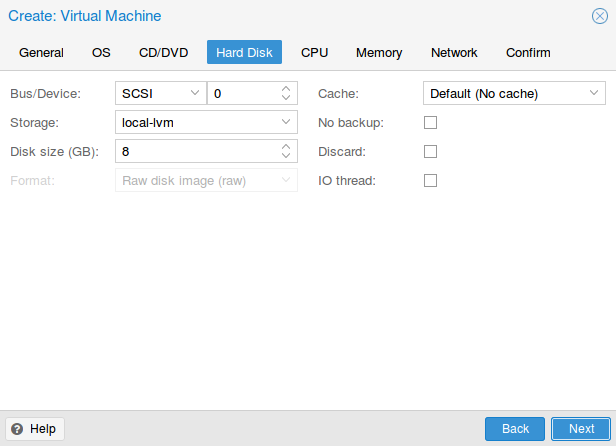Enable the No backup checkbox
Image resolution: width=616 pixels, height=446 pixels.
point(430,123)
